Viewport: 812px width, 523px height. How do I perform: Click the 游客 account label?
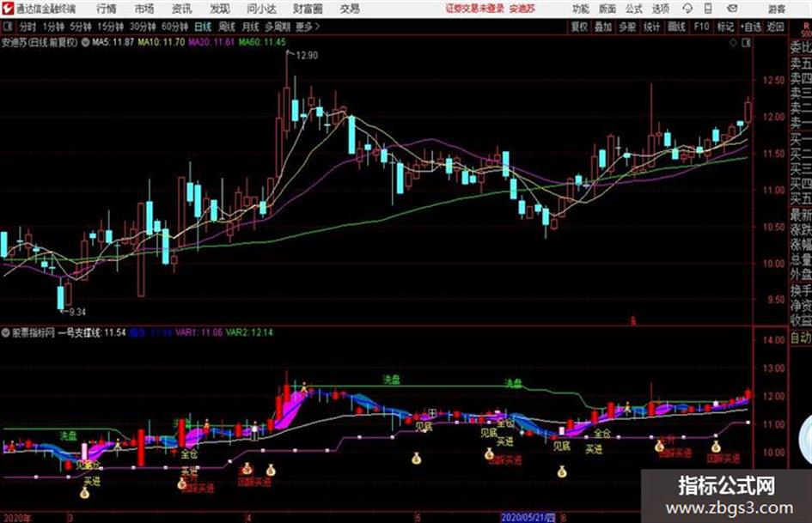tap(776, 9)
